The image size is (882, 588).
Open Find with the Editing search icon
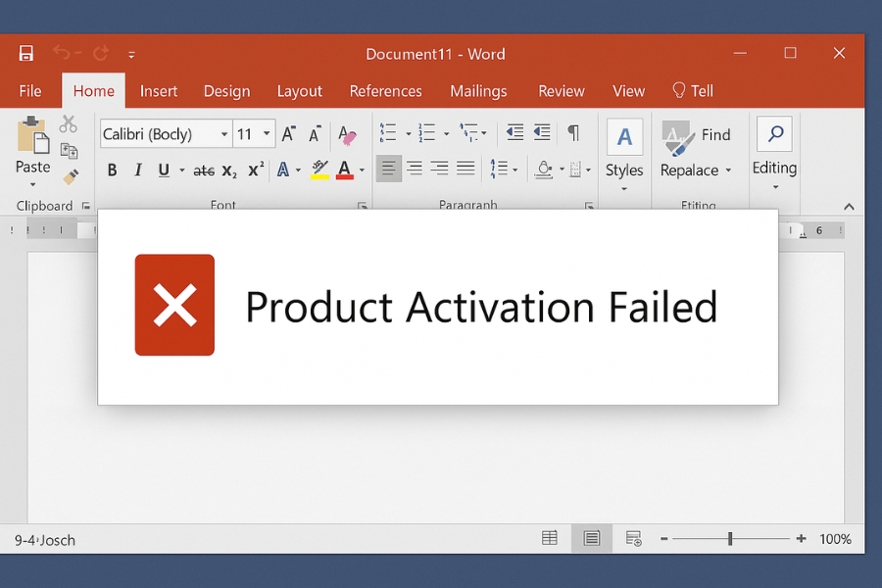pyautogui.click(x=774, y=134)
